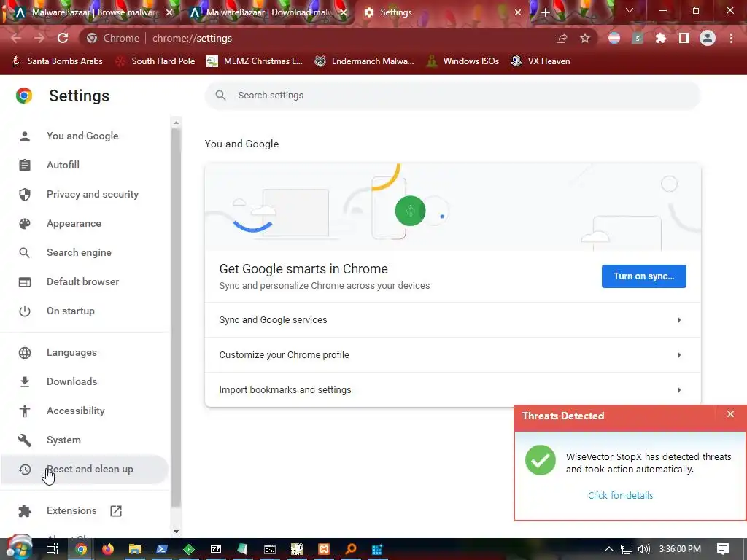
Task: Switch to MalwareBazaar Download malware tab
Action: [x=267, y=12]
